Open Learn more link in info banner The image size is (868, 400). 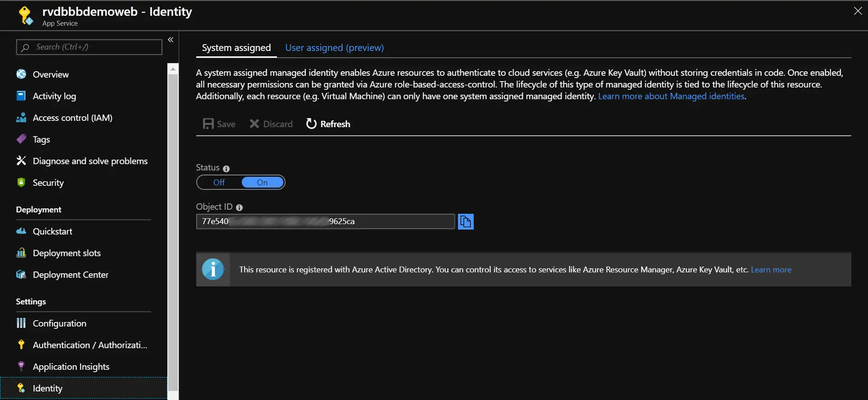(771, 269)
